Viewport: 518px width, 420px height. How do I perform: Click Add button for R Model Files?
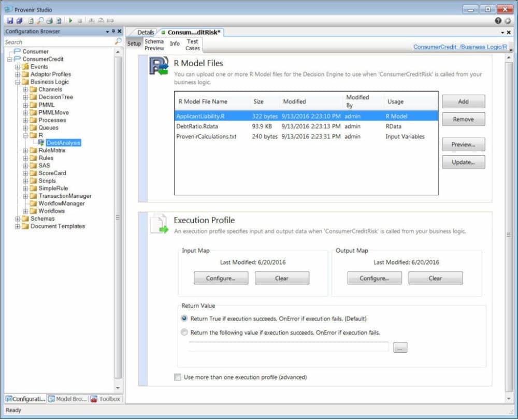(463, 102)
